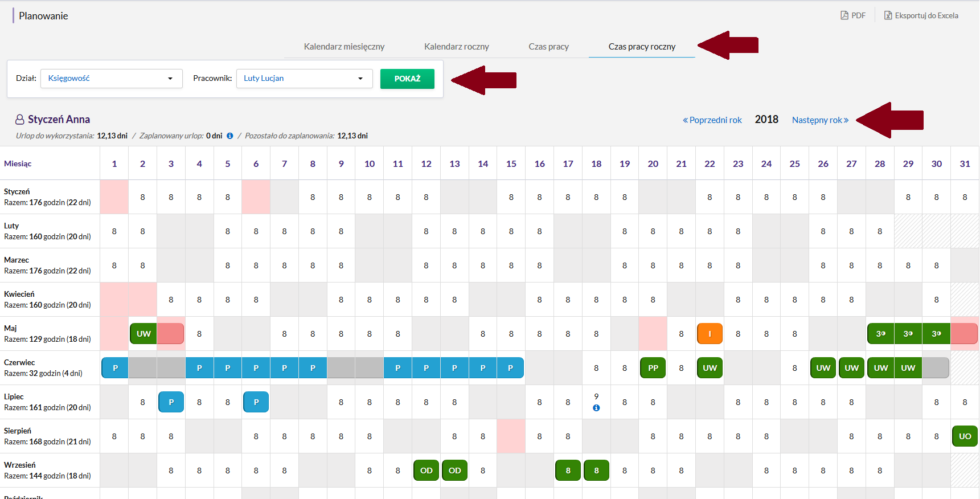Open the Dział dropdown showing Księgowość
This screenshot has width=980, height=499.
click(x=112, y=79)
